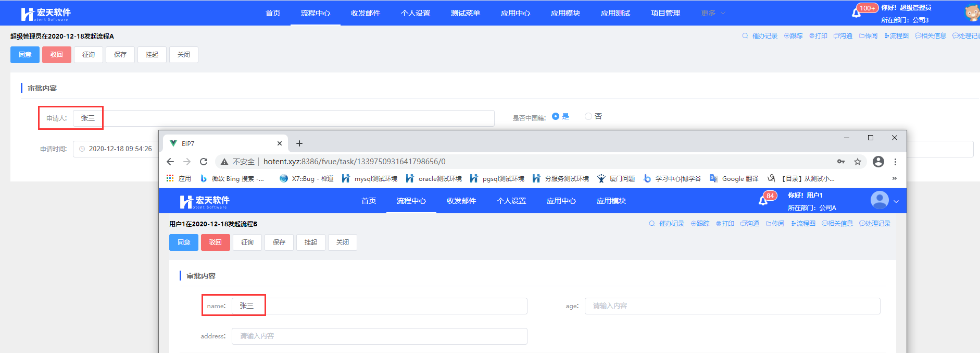Open 分服务测试环境 bookmark
The image size is (980, 353).
point(561,178)
